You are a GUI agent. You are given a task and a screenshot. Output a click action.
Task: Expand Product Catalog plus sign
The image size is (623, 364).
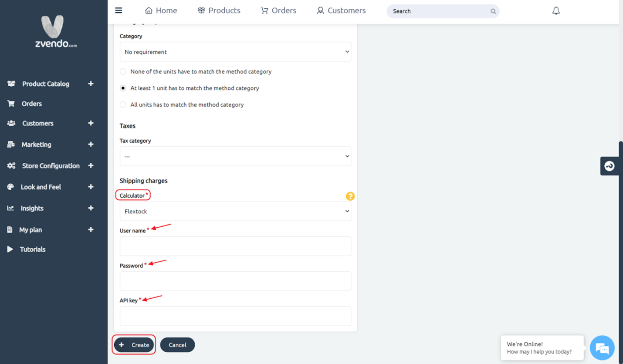[91, 84]
